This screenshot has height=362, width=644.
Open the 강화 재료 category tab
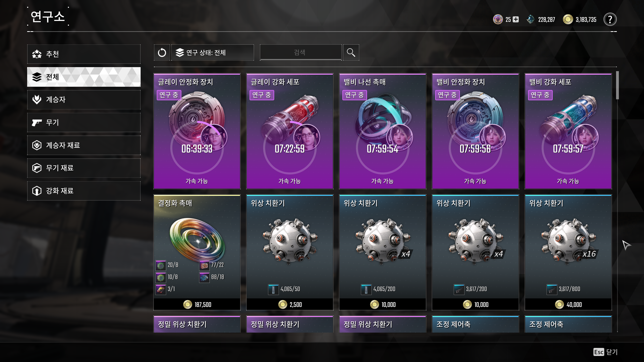[84, 191]
